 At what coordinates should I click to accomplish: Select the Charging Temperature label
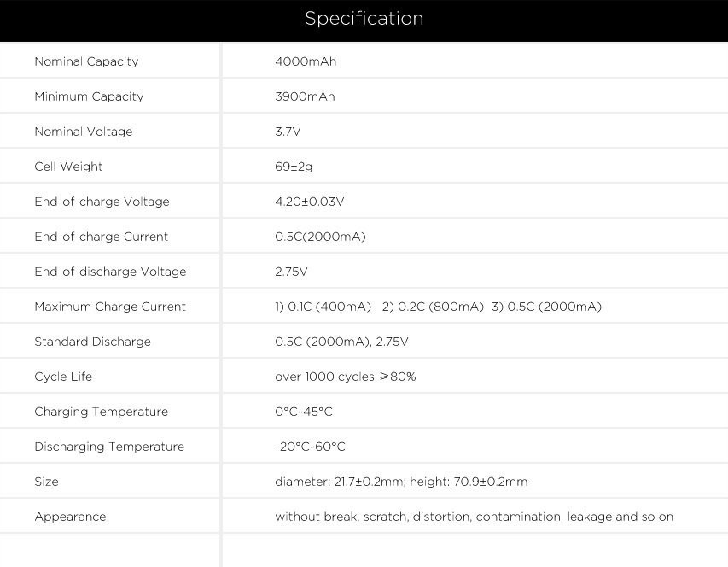[x=102, y=412]
